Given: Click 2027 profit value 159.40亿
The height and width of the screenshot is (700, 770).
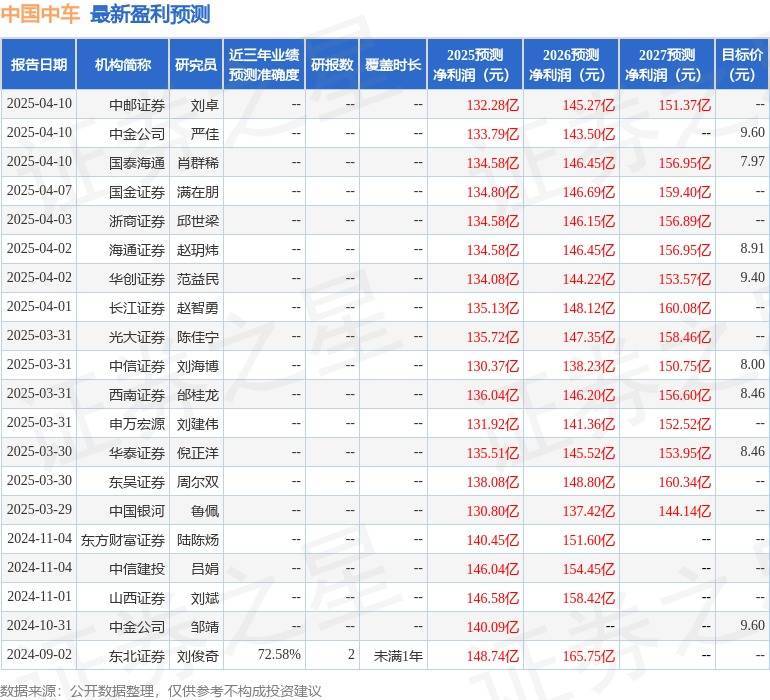Looking at the screenshot, I should 685,192.
